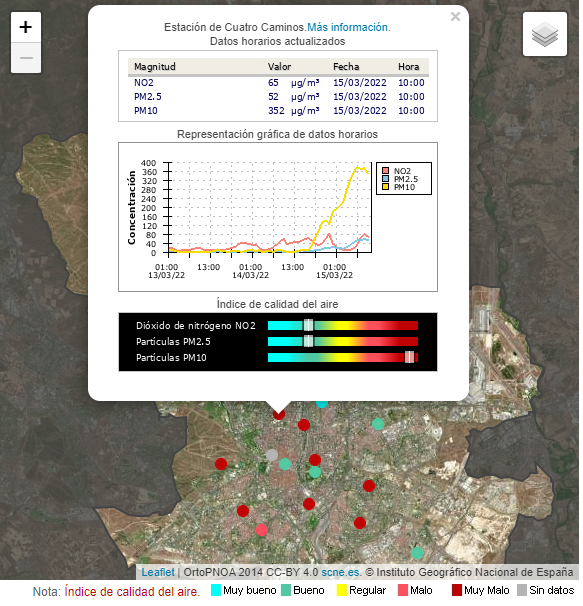Click the Dióxido de nitrógeno NO2 label
The height and width of the screenshot is (606, 583).
coord(196,325)
